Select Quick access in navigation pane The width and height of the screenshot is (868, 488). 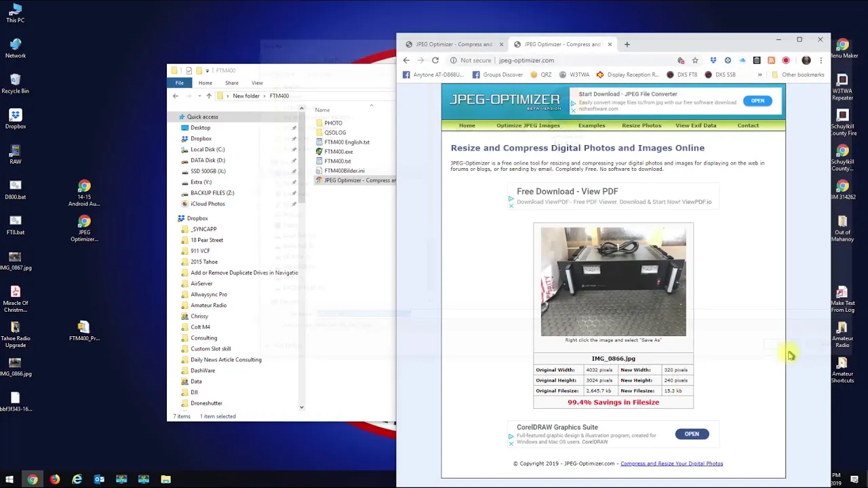202,117
